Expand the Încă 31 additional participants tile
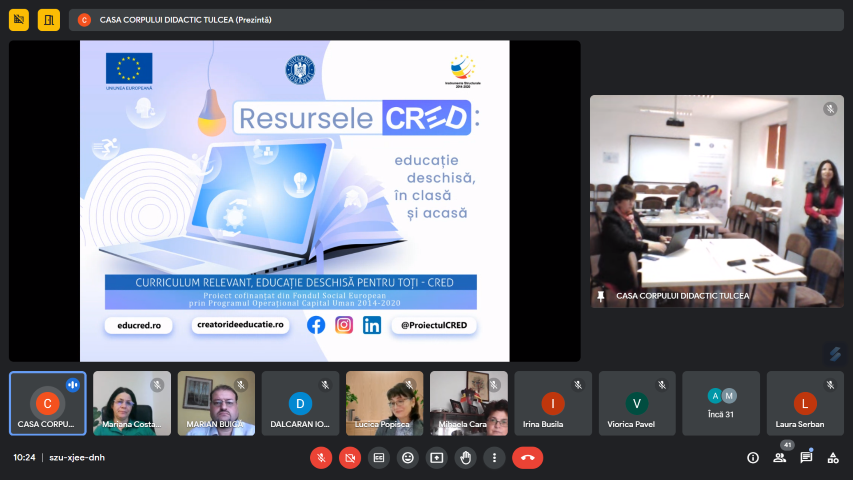The height and width of the screenshot is (480, 853). pos(721,403)
